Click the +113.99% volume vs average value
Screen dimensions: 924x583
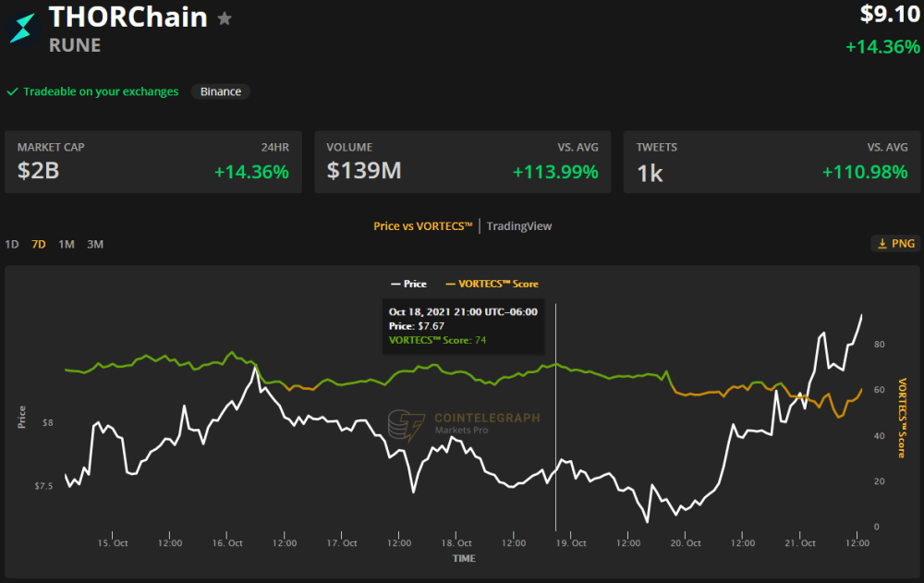tap(555, 172)
